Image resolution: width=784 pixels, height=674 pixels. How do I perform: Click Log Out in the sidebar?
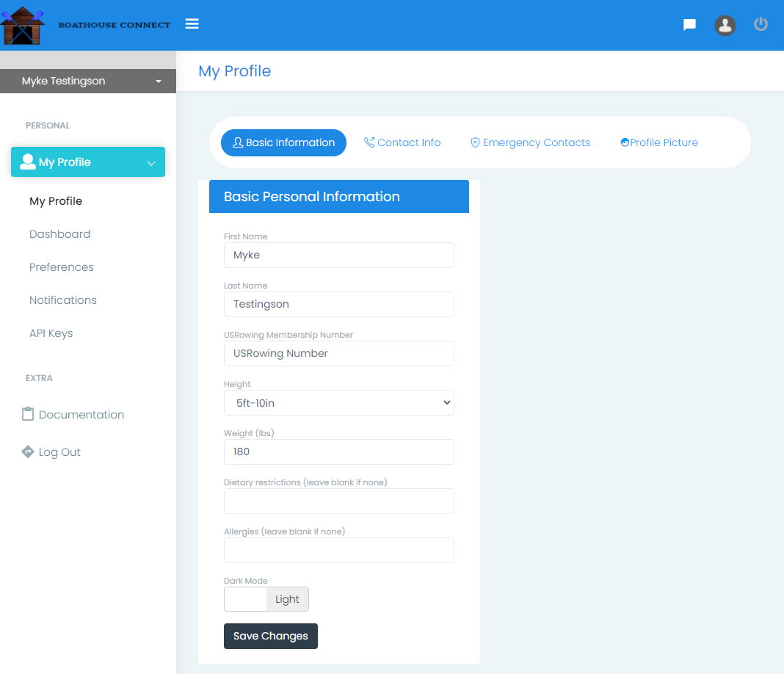tap(59, 452)
